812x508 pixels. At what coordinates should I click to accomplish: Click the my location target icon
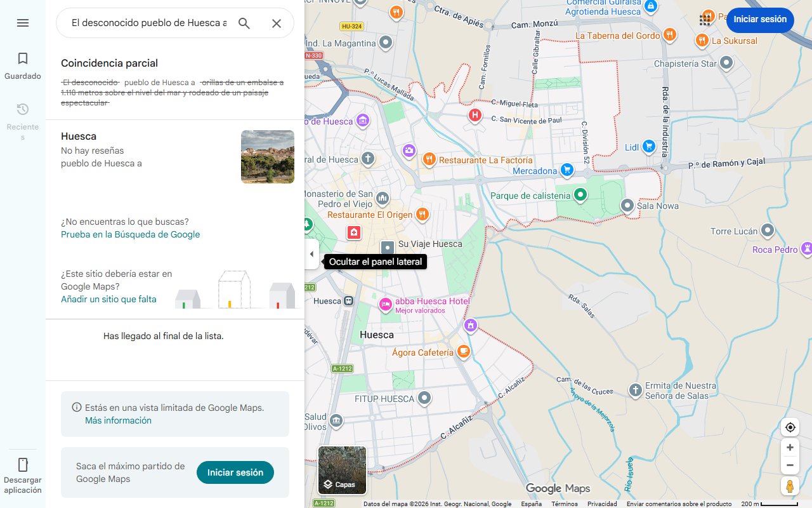[790, 427]
